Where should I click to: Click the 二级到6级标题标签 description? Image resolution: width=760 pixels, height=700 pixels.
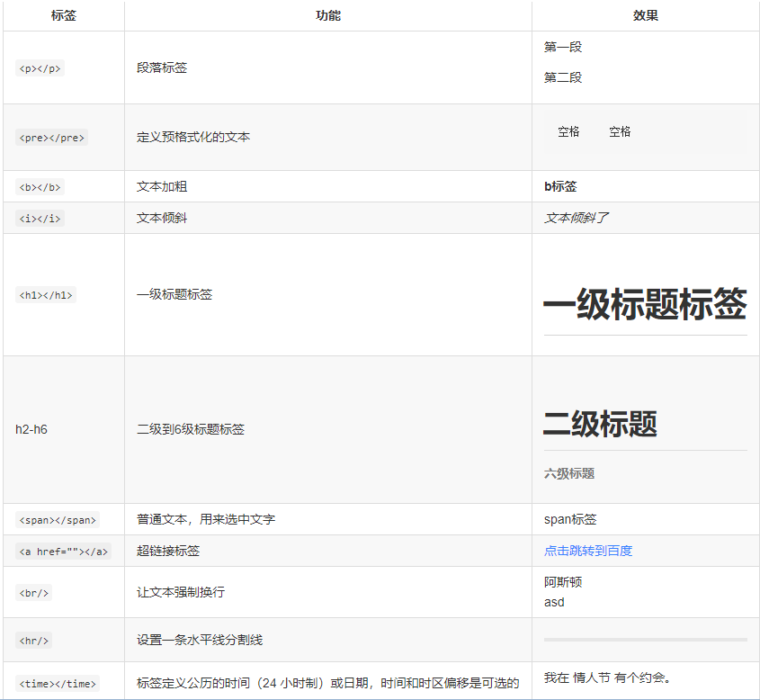click(x=191, y=429)
